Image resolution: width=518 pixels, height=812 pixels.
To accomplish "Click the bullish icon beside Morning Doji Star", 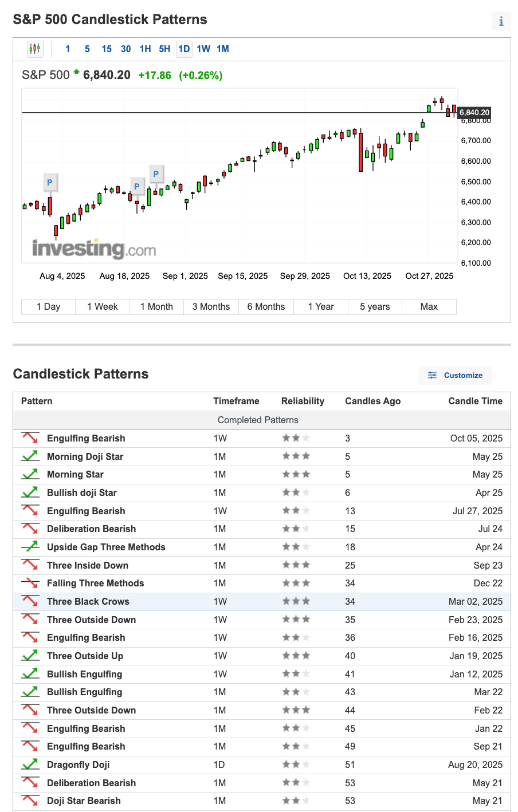I will click(30, 456).
